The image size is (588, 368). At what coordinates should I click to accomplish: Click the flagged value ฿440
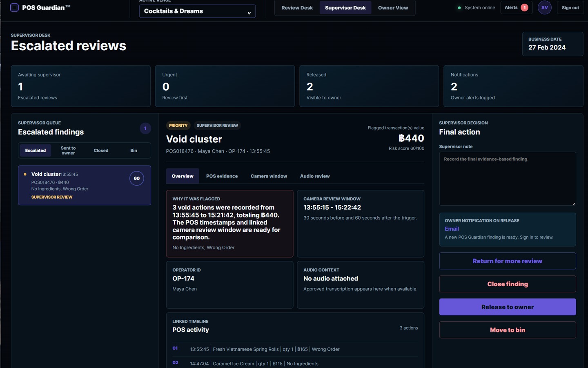[411, 138]
